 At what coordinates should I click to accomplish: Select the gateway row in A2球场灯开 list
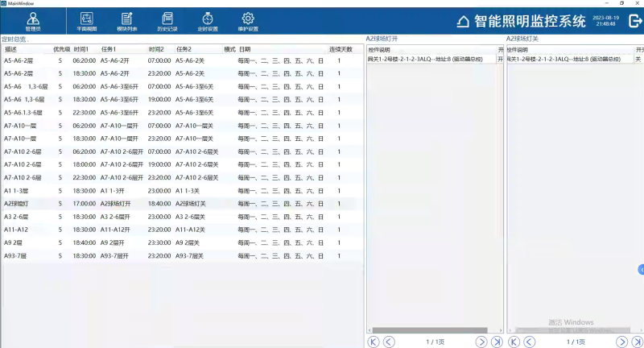431,59
